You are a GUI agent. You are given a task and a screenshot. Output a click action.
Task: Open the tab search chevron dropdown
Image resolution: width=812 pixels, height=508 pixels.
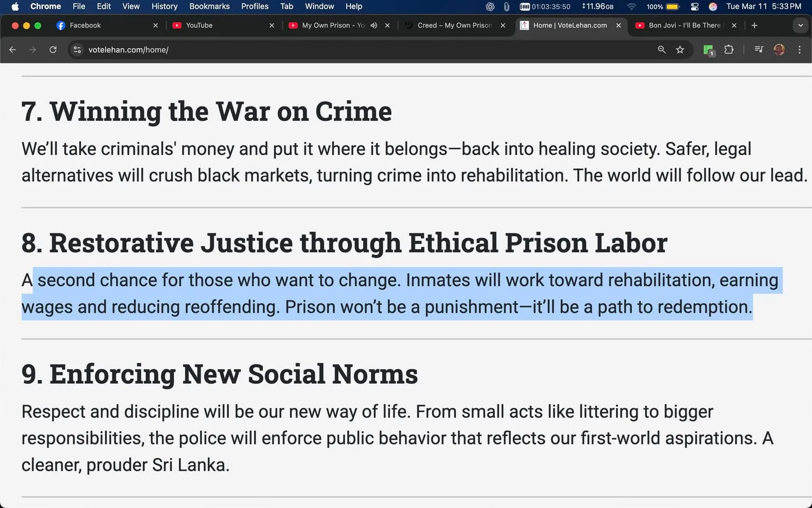pos(800,25)
